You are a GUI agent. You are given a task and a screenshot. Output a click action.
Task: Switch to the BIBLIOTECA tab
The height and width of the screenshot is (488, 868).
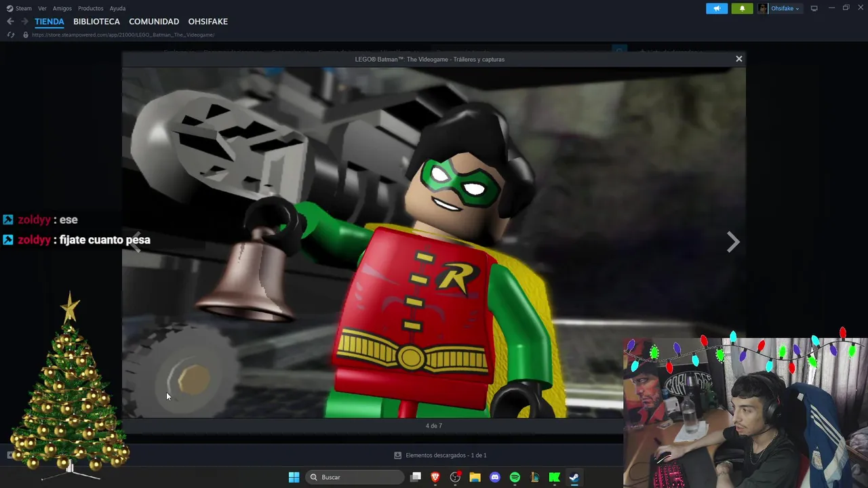96,22
